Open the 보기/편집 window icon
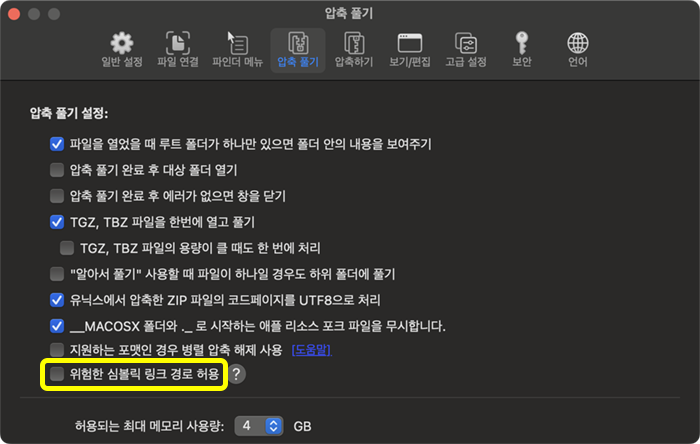 coord(409,44)
